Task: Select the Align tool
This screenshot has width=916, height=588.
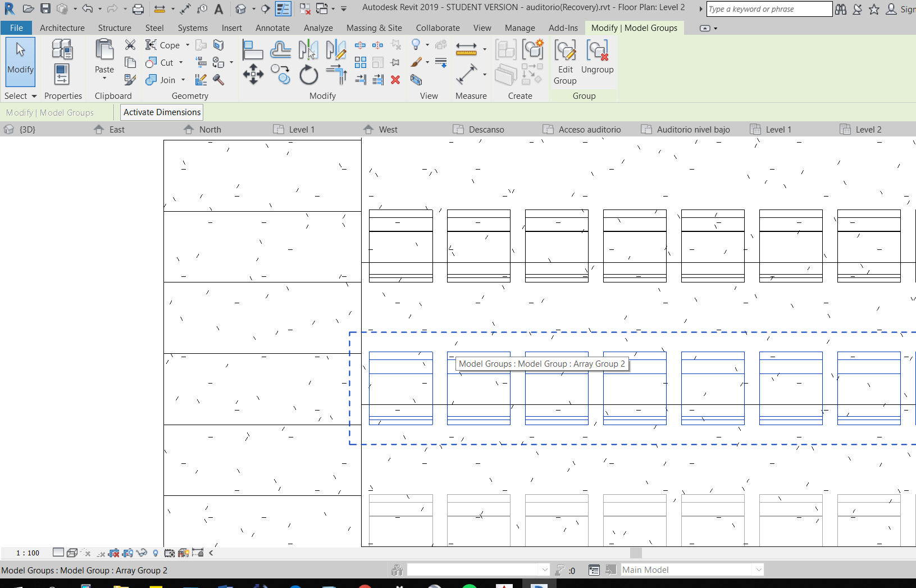Action: 253,49
